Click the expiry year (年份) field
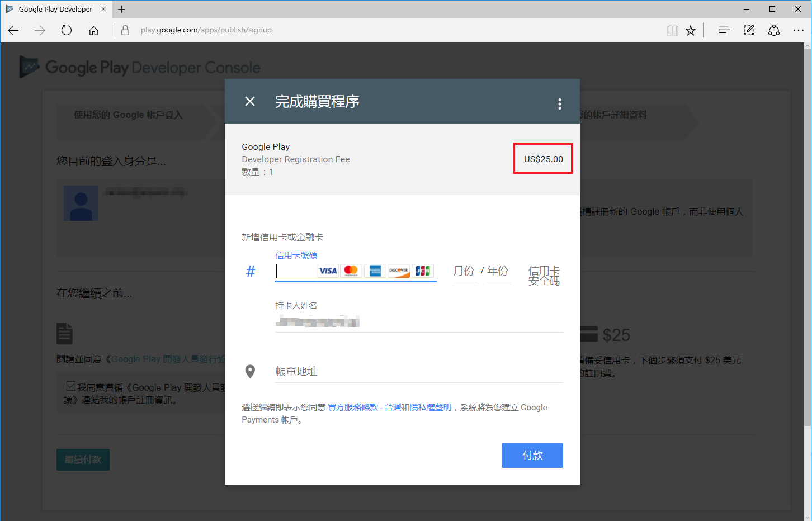Viewport: 812px width, 521px height. (x=498, y=271)
